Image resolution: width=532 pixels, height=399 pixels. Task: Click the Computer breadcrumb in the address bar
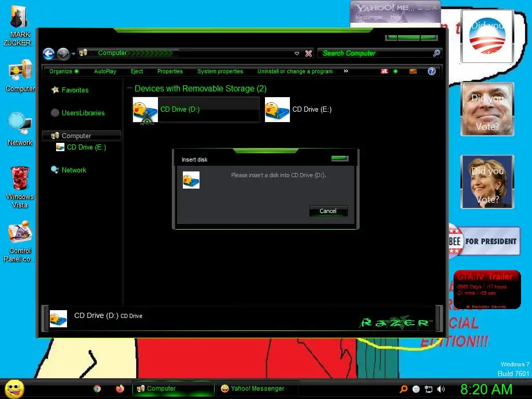tap(112, 53)
